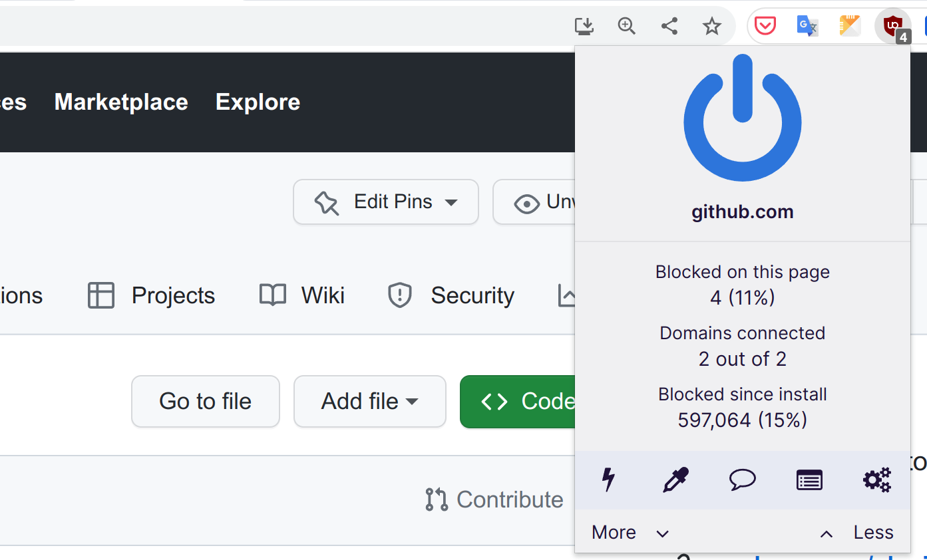Click the orange striped extension icon
Viewport: 927px width, 560px height.
coord(850,27)
